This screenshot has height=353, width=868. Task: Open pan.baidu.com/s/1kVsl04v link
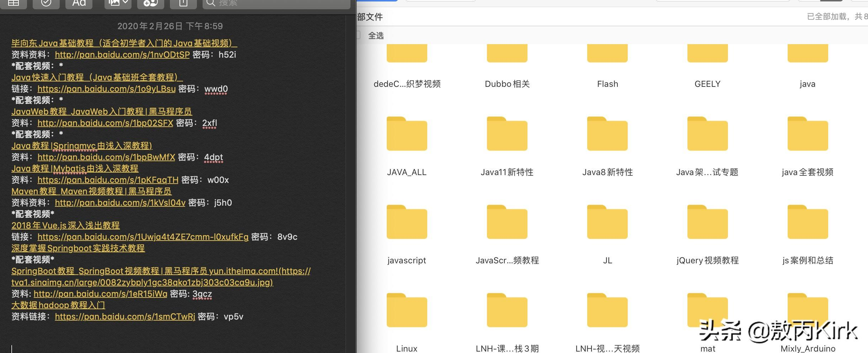(120, 203)
